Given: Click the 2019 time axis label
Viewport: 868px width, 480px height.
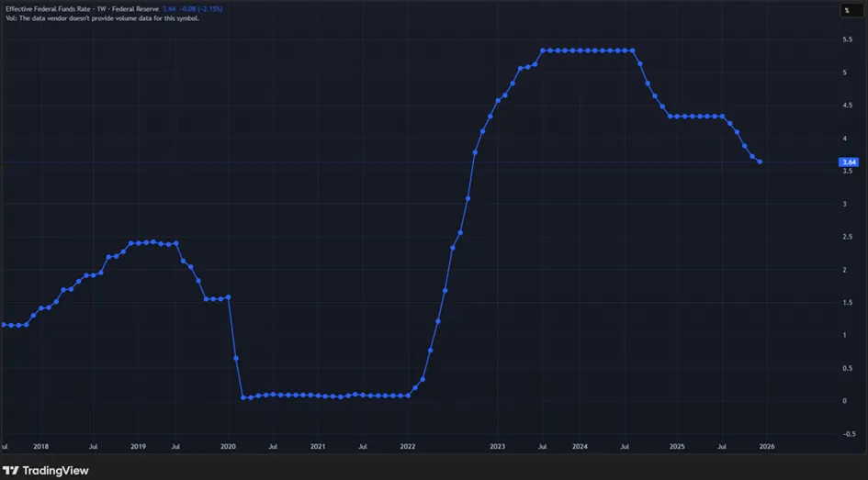Looking at the screenshot, I should click(138, 446).
